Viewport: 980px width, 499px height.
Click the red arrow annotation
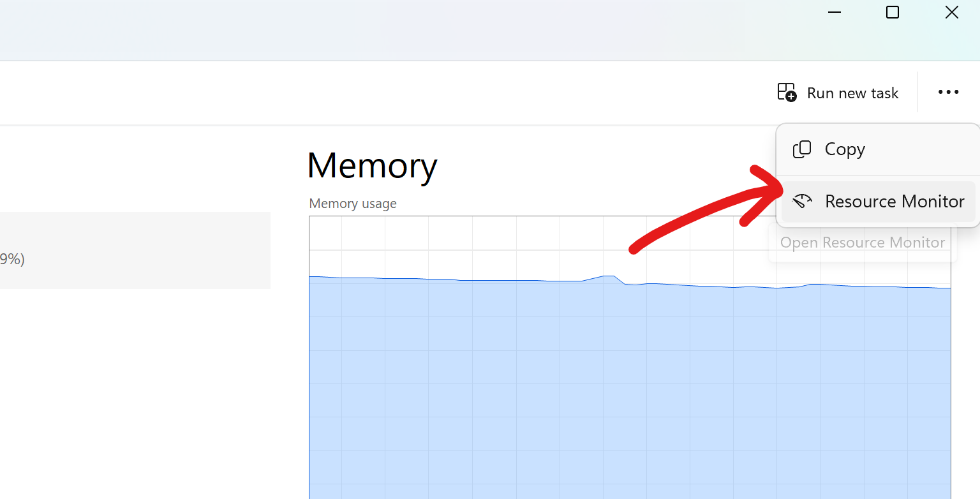(702, 211)
